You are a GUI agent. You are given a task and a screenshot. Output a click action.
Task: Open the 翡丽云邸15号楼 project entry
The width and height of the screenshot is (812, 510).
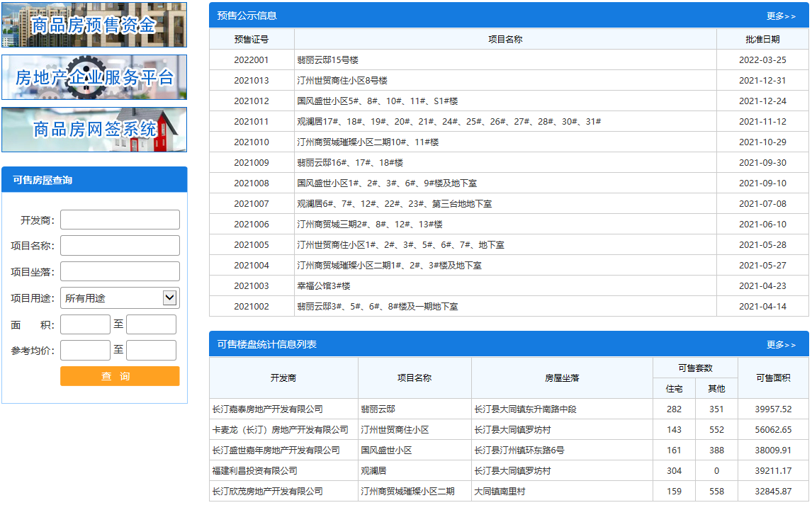tap(328, 60)
